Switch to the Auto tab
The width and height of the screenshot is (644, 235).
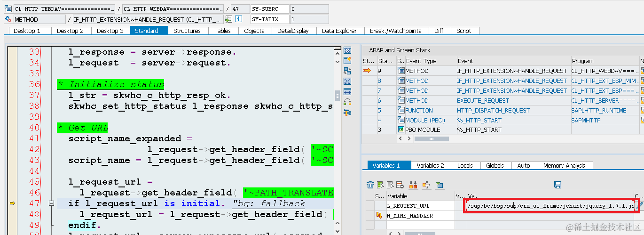pyautogui.click(x=524, y=165)
